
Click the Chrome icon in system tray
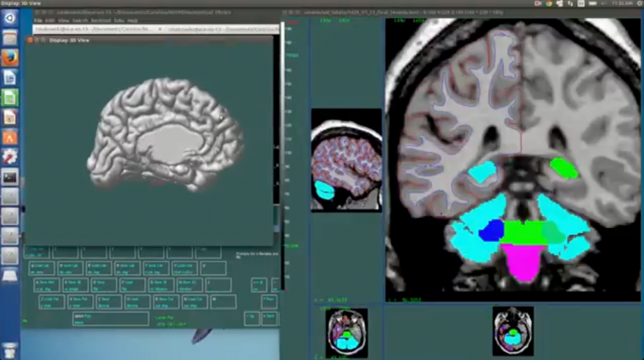pos(548,4)
